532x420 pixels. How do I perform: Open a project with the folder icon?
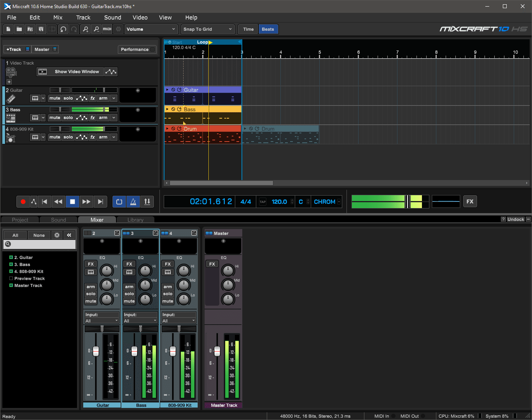[19, 29]
